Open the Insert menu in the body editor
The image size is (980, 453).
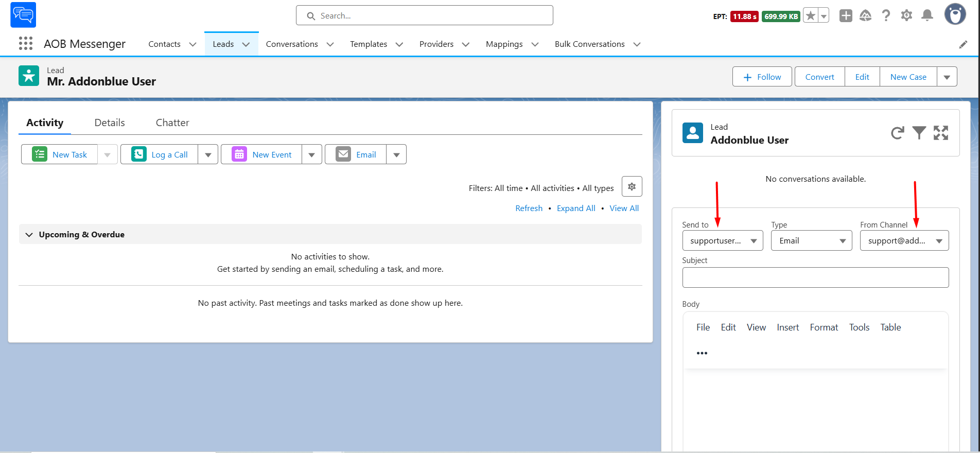[787, 327]
